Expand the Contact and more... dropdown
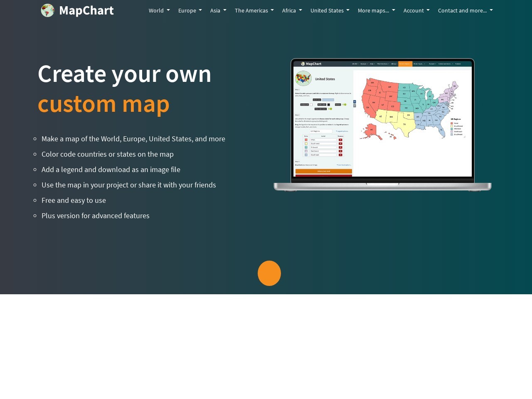Viewport: 532px width, 399px height. click(x=465, y=10)
